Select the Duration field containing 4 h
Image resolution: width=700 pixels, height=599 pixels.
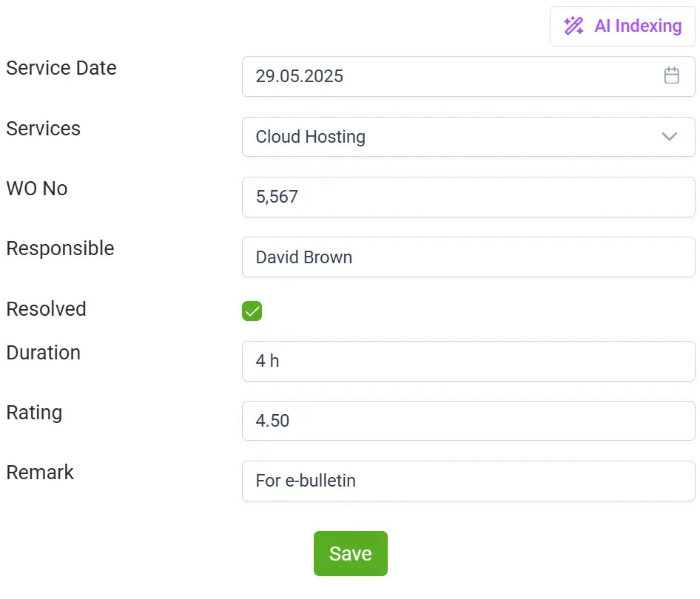pos(468,361)
